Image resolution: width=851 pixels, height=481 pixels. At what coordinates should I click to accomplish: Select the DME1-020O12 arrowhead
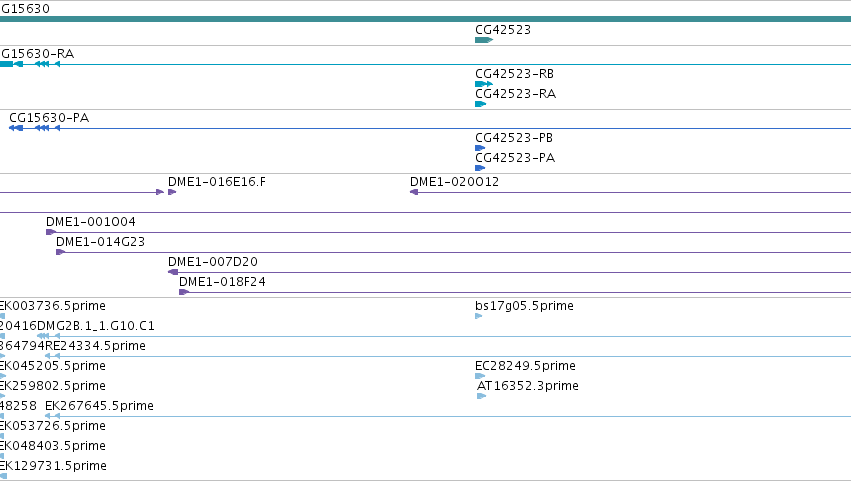[x=414, y=192]
